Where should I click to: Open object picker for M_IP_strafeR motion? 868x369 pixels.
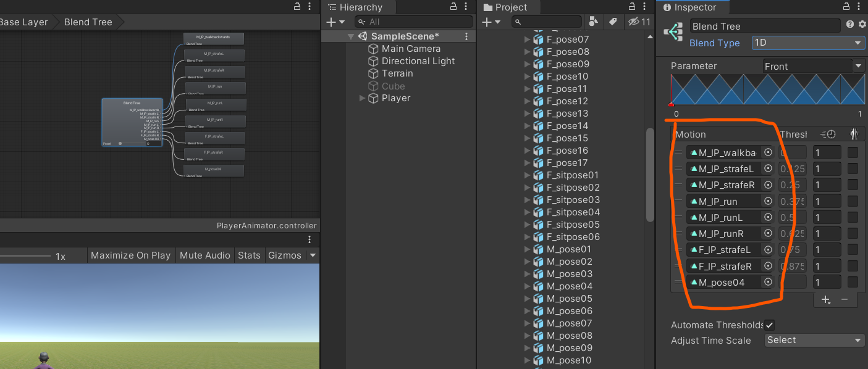click(x=769, y=184)
